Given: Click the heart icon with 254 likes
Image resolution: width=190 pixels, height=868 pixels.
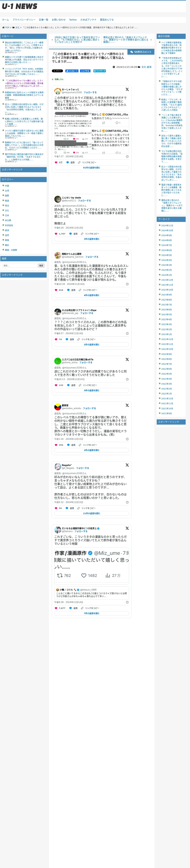Looking at the screenshot, I should 56,445.
